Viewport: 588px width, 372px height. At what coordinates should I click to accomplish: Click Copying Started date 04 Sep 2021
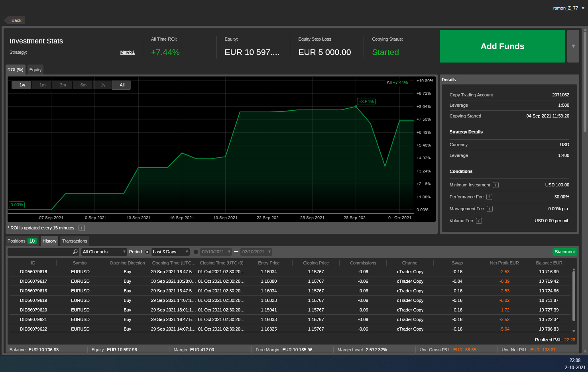pyautogui.click(x=548, y=116)
